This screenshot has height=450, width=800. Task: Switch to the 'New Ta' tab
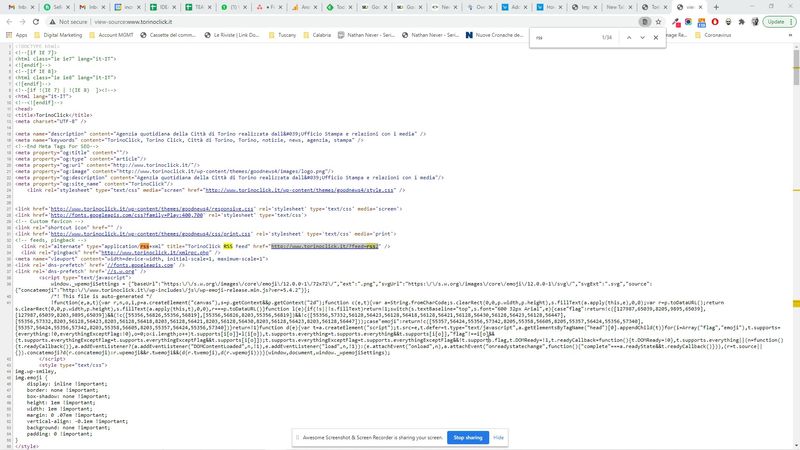615,7
